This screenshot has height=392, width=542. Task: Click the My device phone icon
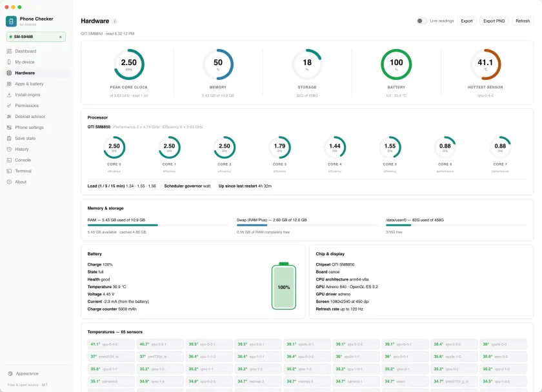point(9,62)
